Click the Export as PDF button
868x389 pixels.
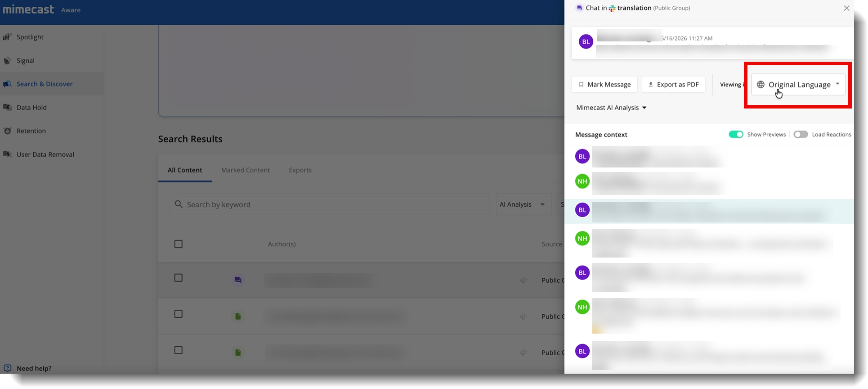pyautogui.click(x=673, y=84)
